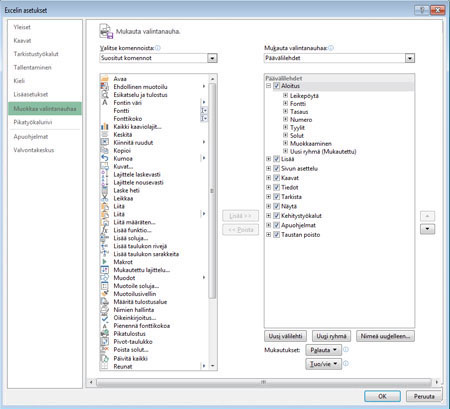
Task: Click the horizontal scrollbar at the bottom
Action: [x=263, y=382]
